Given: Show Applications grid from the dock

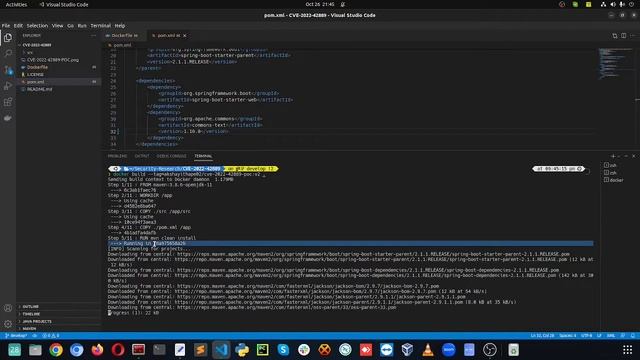Looking at the screenshot, I should 627,350.
